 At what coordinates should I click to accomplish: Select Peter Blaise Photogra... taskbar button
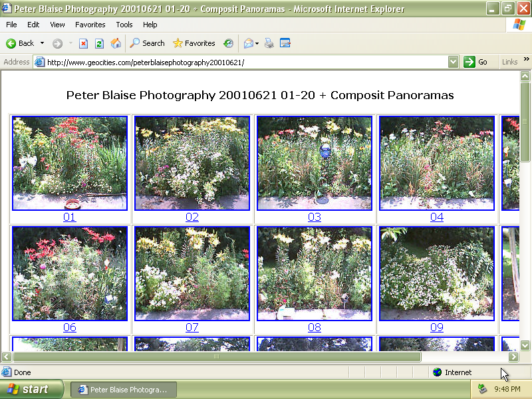coord(124,390)
